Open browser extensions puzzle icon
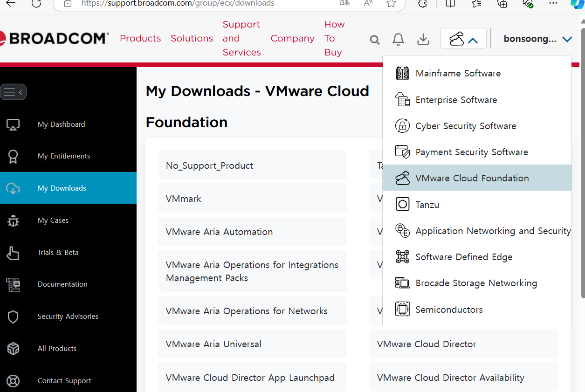This screenshot has width=585, height=392. click(x=422, y=3)
